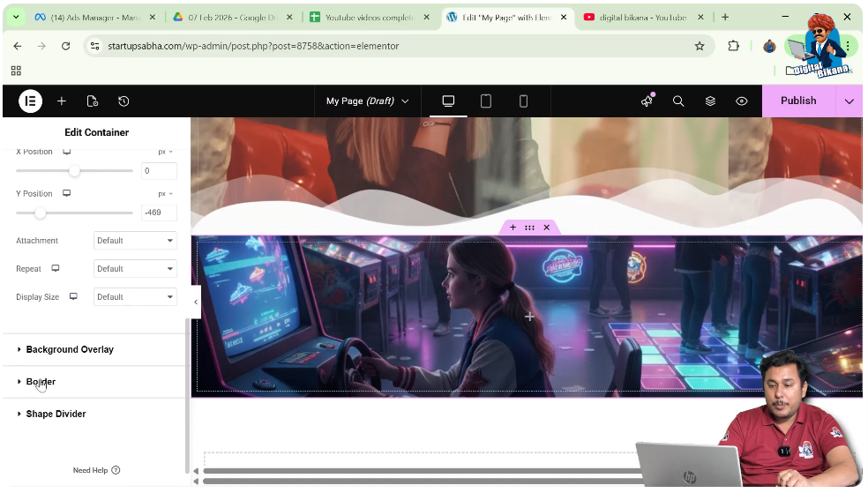Toggle responsive device for Repeat
Viewport: 868px width, 493px height.
[56, 268]
